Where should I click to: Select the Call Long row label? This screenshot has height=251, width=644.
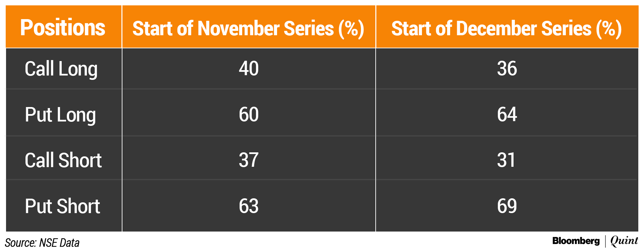pyautogui.click(x=61, y=69)
